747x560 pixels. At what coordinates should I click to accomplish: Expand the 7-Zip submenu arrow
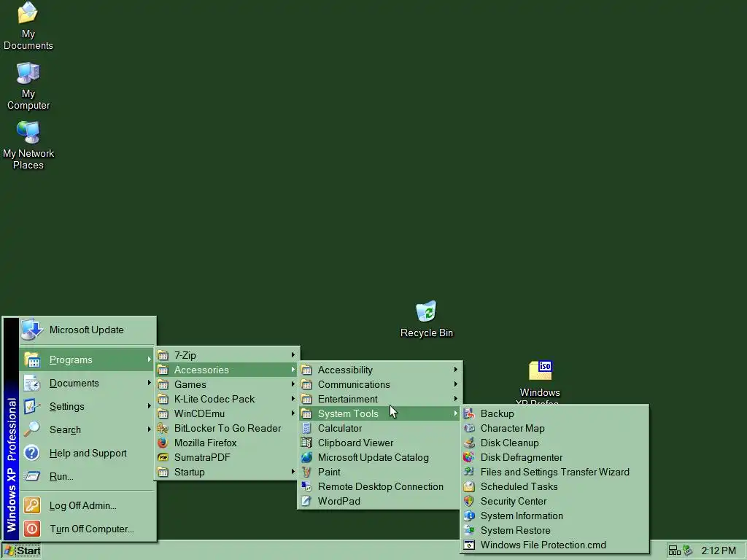click(293, 355)
